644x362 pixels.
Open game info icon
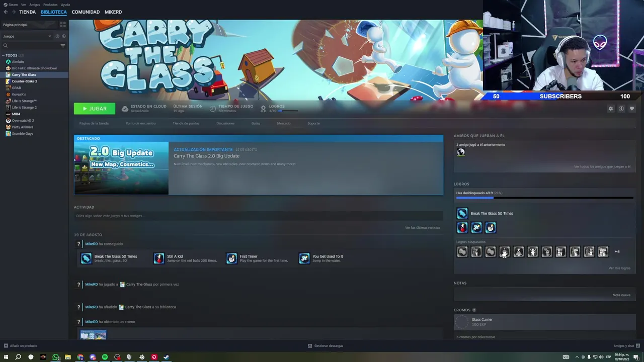coord(621,109)
